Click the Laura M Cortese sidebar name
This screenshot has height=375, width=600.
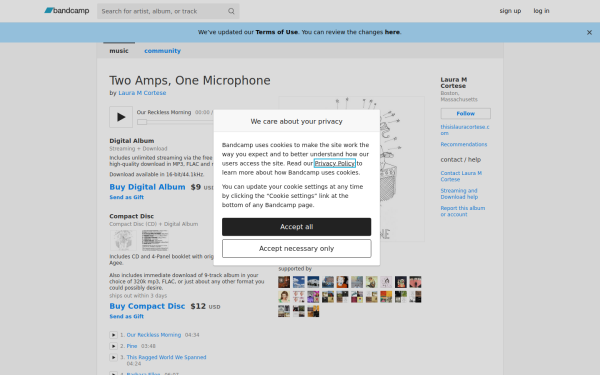pyautogui.click(x=453, y=83)
